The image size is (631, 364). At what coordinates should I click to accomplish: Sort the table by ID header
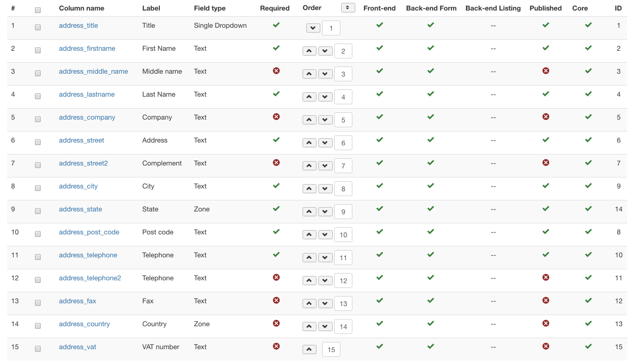coord(618,8)
